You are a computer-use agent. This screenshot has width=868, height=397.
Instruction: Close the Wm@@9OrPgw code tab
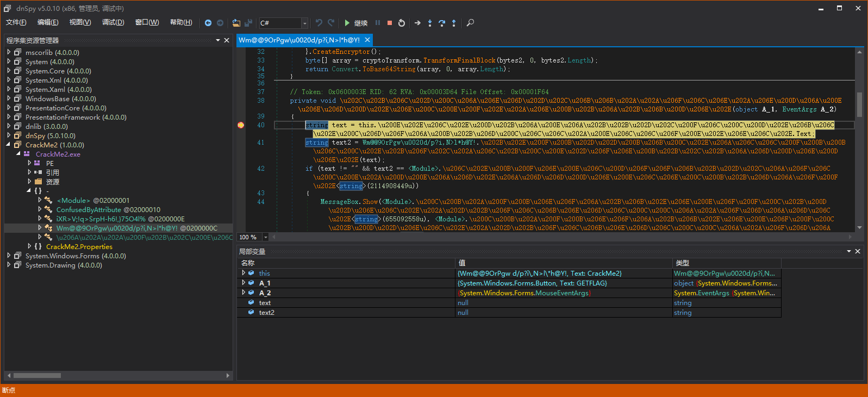pyautogui.click(x=367, y=40)
